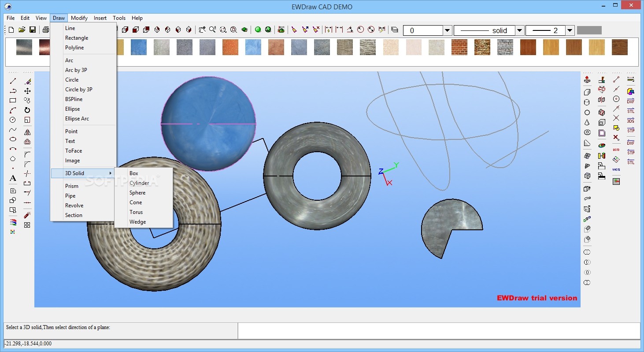Image resolution: width=644 pixels, height=352 pixels.
Task: Click the Torus solid icon in right toolbar
Action: click(587, 132)
